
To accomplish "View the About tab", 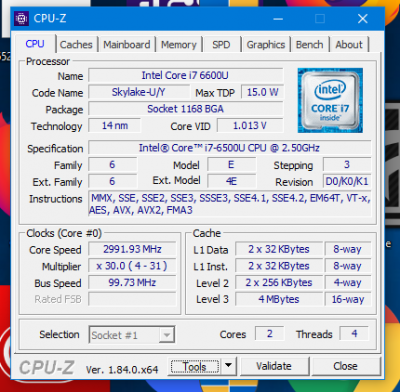I will click(x=349, y=45).
